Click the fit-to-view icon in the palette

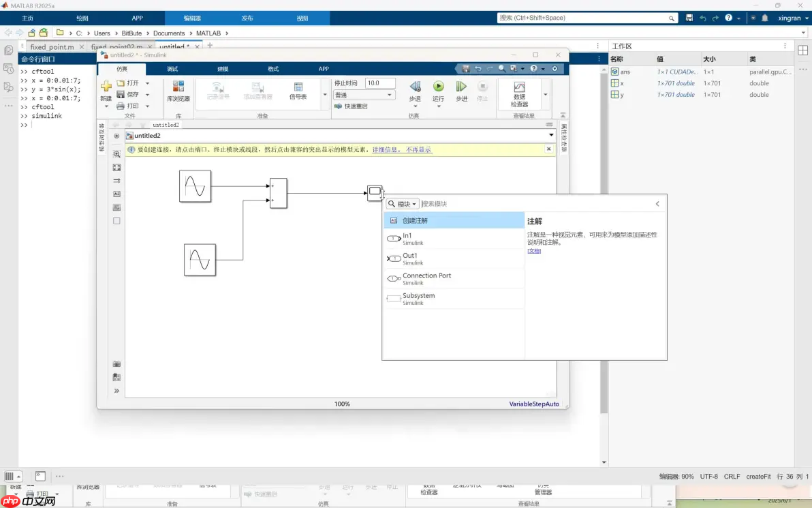(117, 167)
